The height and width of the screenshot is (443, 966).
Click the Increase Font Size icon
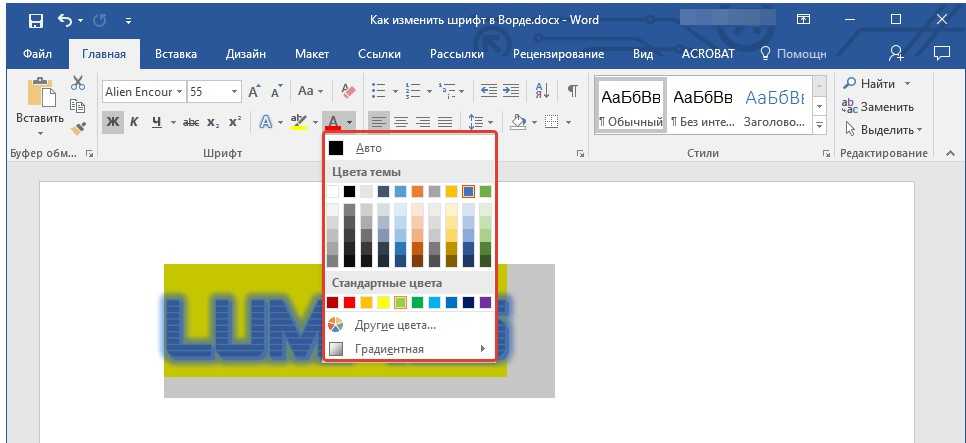pyautogui.click(x=254, y=92)
